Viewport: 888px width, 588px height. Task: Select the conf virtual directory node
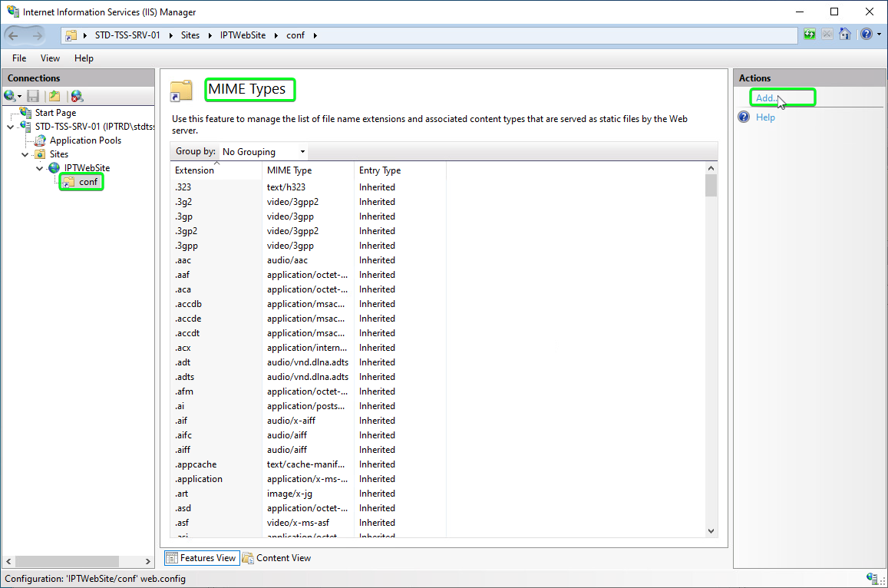pos(87,182)
